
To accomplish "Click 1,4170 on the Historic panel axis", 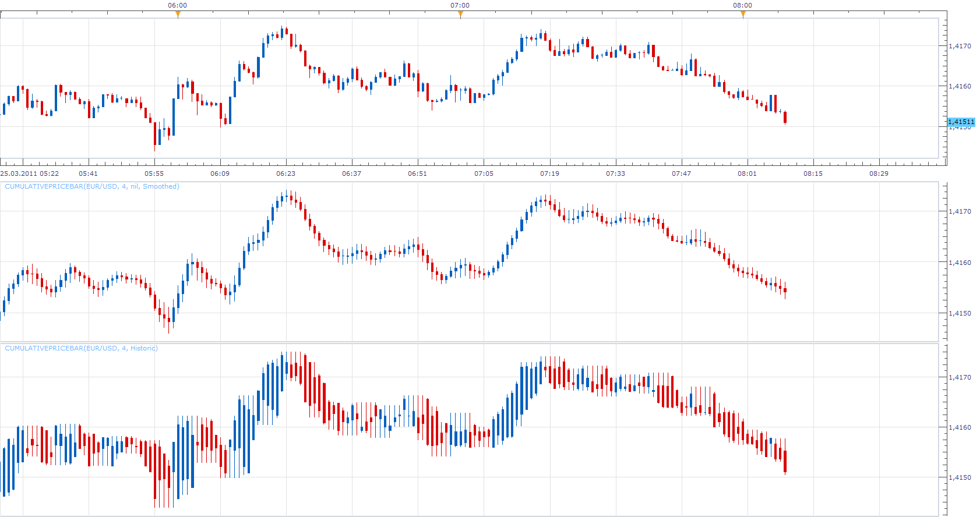I will [x=960, y=377].
